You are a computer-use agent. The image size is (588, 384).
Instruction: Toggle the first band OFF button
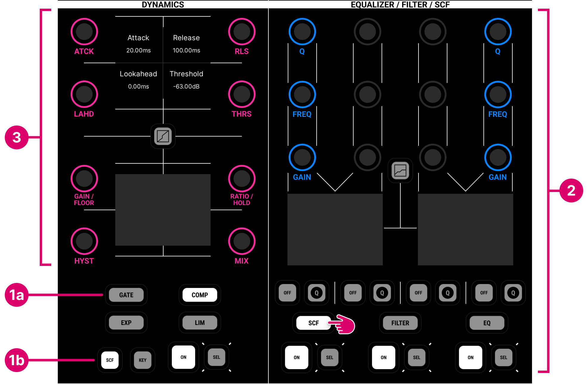[x=287, y=293]
